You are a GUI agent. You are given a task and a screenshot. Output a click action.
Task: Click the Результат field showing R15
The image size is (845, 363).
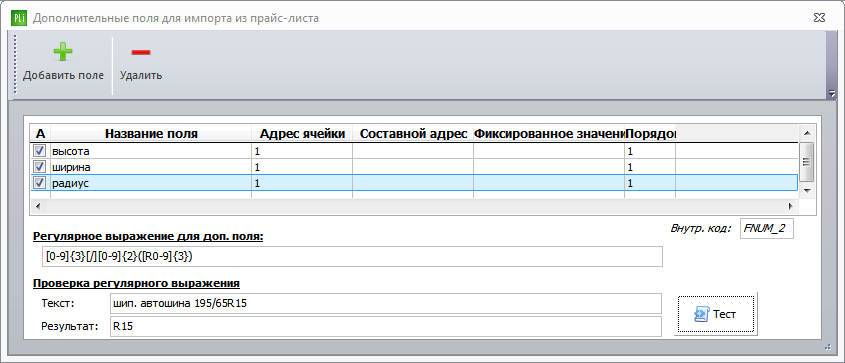coord(385,326)
